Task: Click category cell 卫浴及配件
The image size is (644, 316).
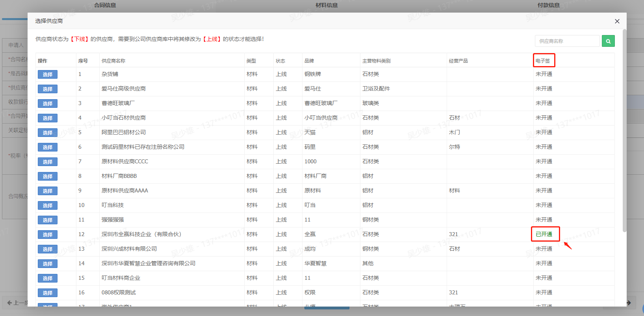Action: click(376, 89)
